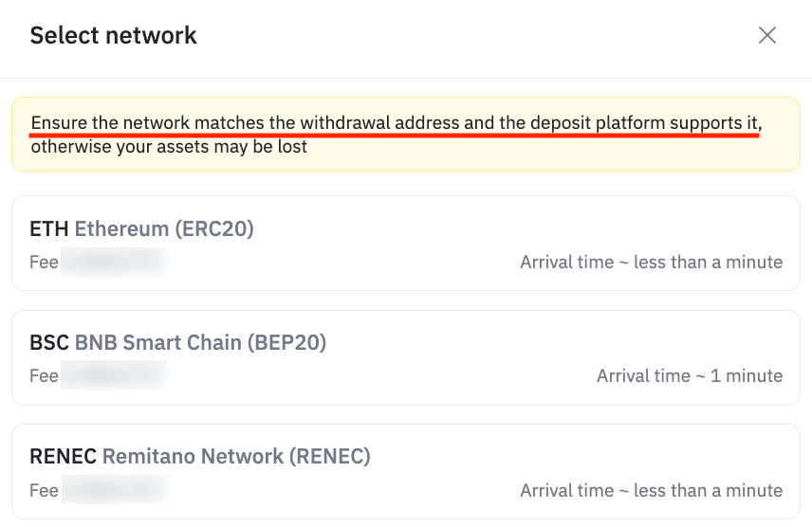
Task: Click the Fee label under BSC
Action: click(44, 375)
